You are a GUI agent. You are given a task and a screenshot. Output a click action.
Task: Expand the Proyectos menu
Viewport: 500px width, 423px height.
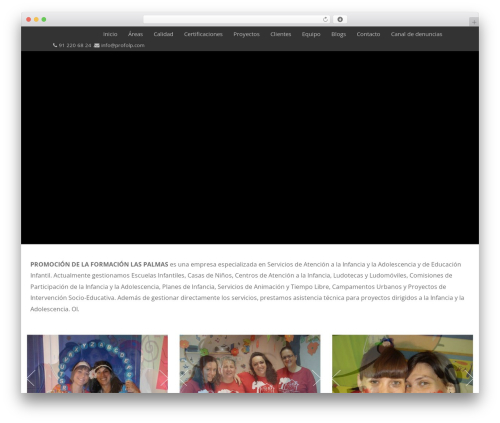point(246,34)
